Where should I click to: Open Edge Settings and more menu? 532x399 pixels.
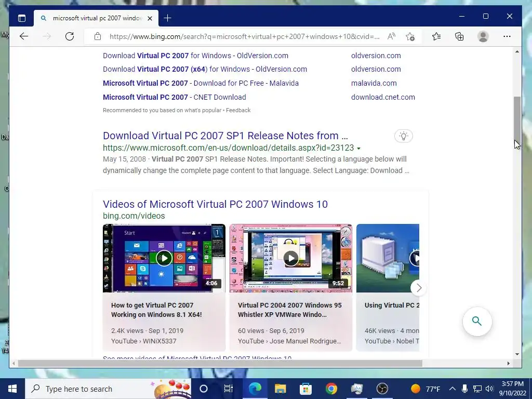click(507, 36)
